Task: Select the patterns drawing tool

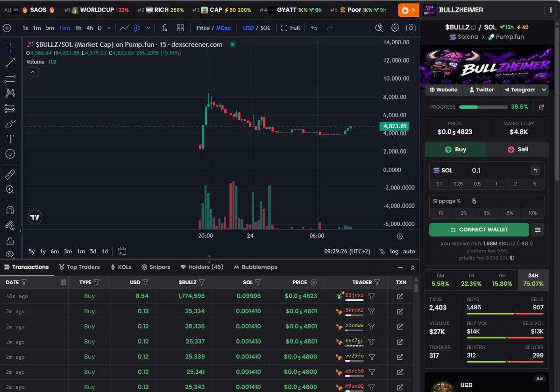Action: (10, 93)
